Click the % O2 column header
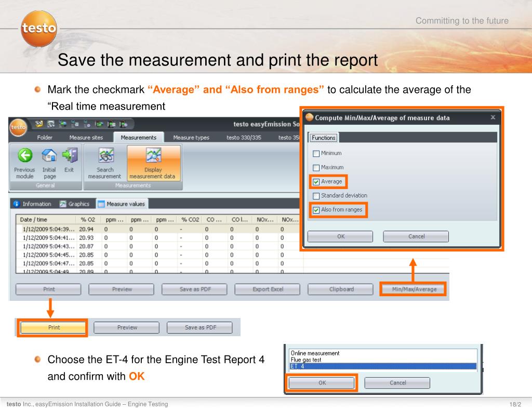 (x=88, y=220)
